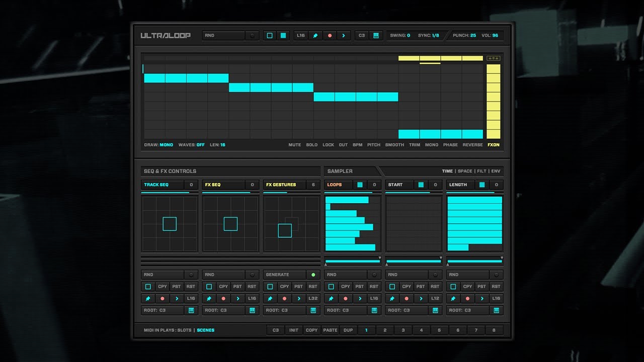Click the GENERATE button
This screenshot has height=362, width=644.
[285, 275]
